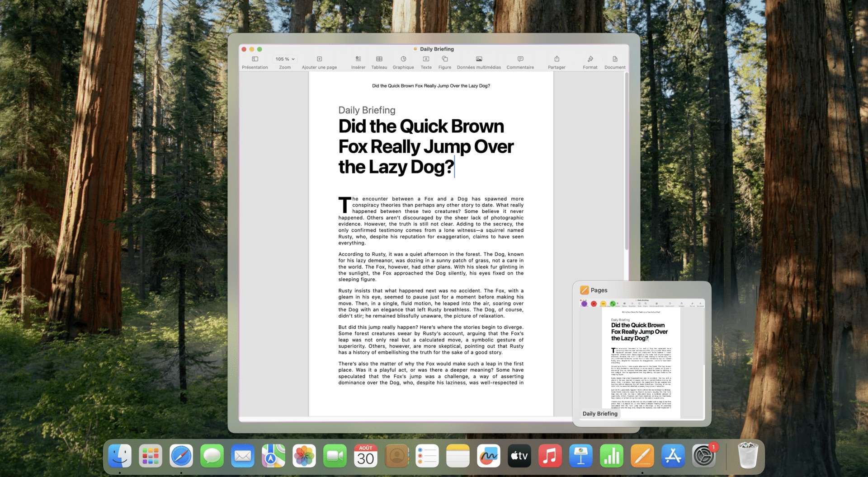
Task: Click the Daily Briefing label in the preview window
Action: coord(599,413)
